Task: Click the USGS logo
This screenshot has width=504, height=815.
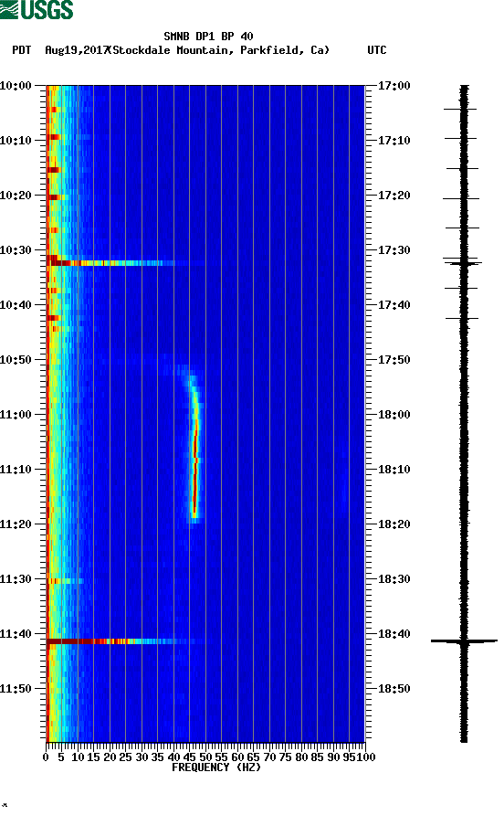Action: [37, 9]
